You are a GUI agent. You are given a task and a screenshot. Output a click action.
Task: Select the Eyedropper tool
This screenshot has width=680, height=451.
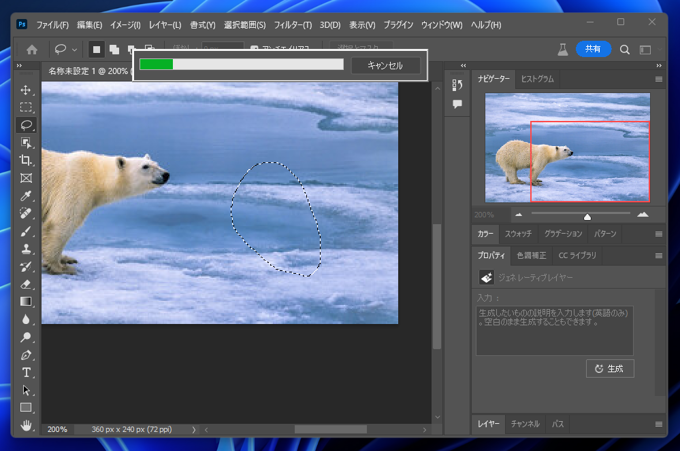pyautogui.click(x=26, y=196)
